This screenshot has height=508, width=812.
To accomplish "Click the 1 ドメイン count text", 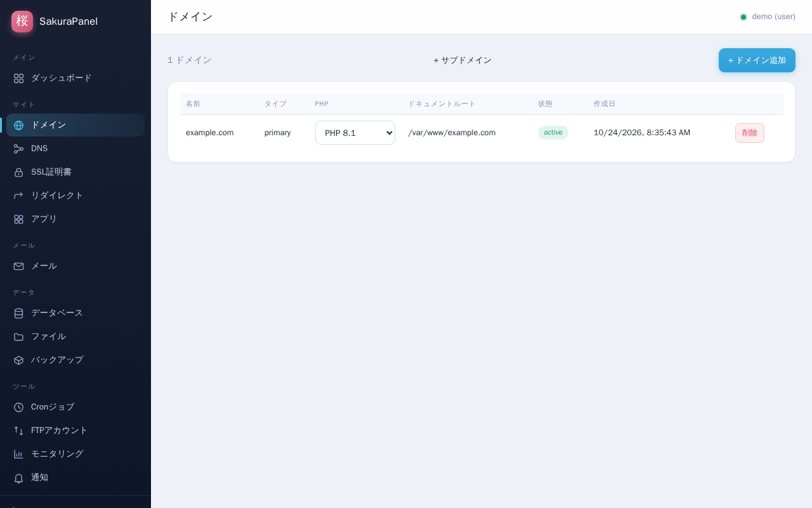I will 190,60.
